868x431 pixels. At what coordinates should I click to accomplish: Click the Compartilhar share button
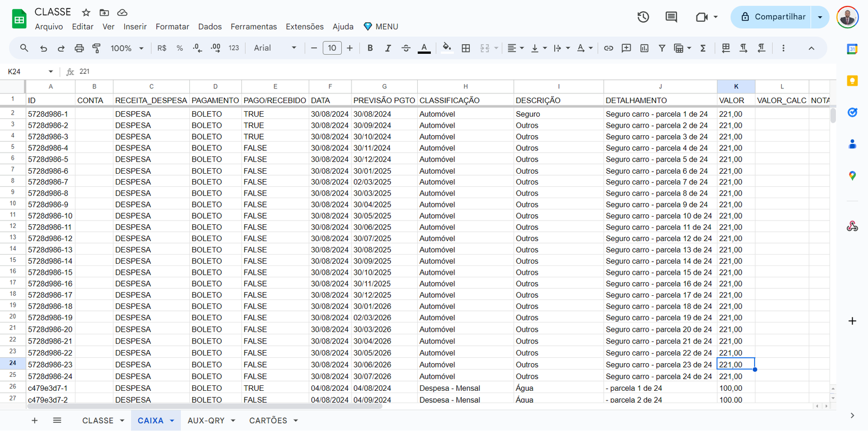click(771, 17)
